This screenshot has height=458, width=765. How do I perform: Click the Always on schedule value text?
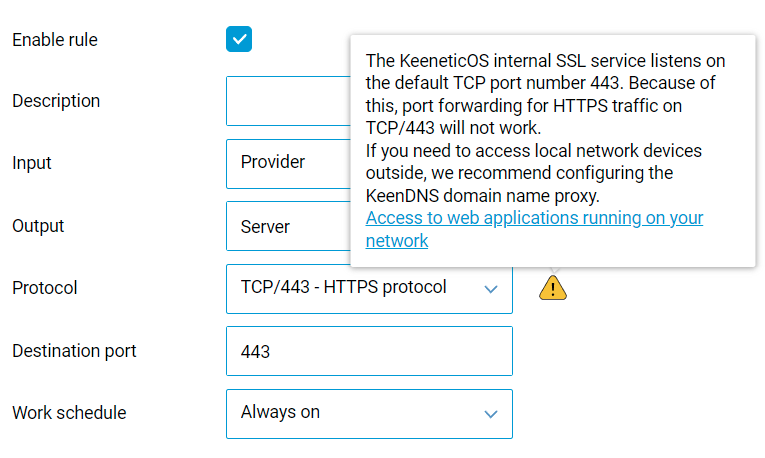280,413
